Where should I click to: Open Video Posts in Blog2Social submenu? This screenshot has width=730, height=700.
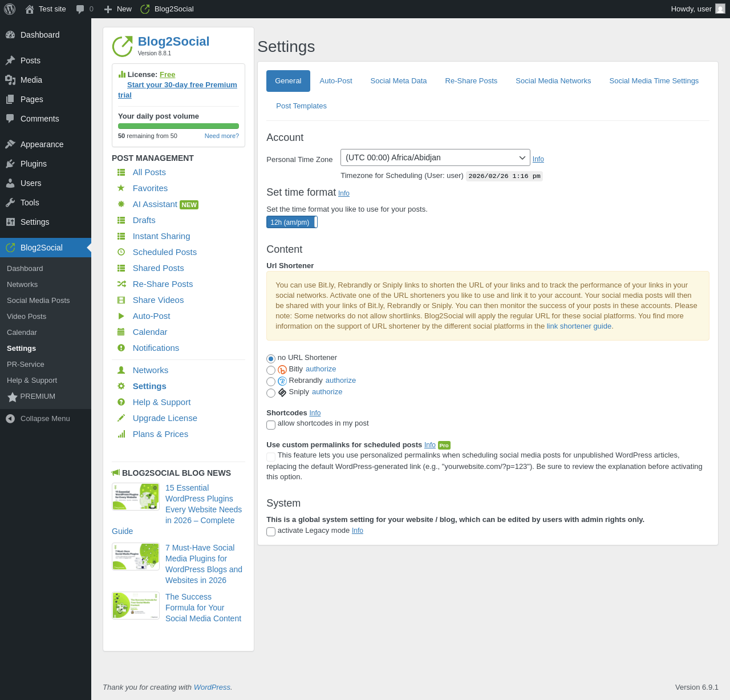click(46, 317)
